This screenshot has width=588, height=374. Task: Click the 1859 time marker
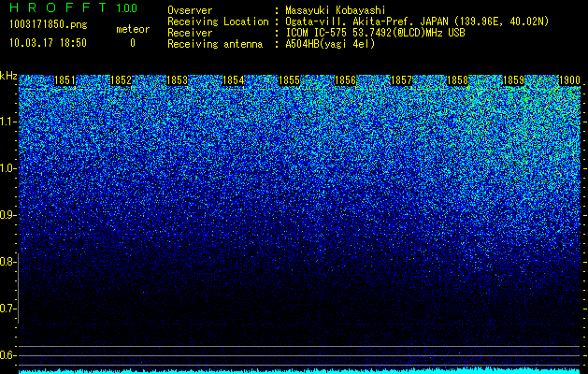point(513,80)
